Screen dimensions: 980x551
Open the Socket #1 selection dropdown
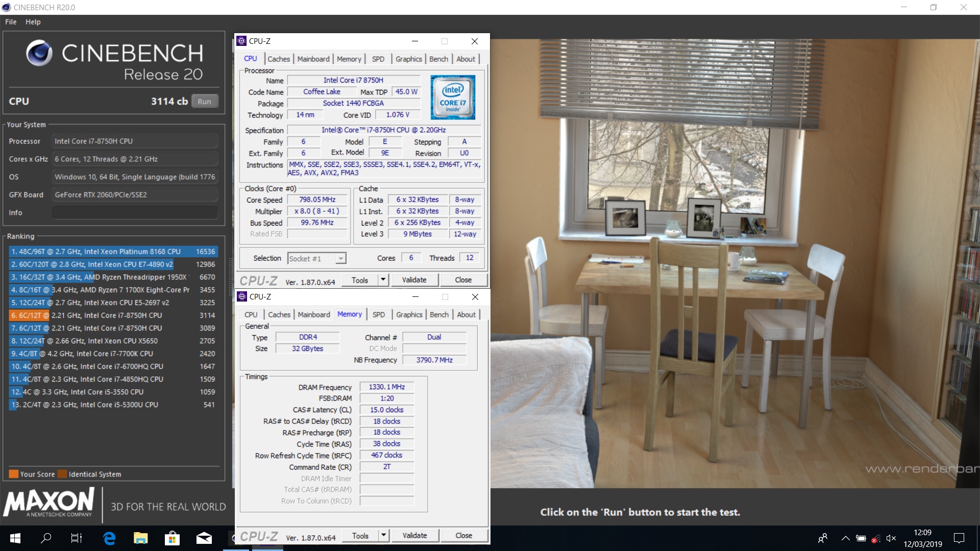[x=317, y=259]
